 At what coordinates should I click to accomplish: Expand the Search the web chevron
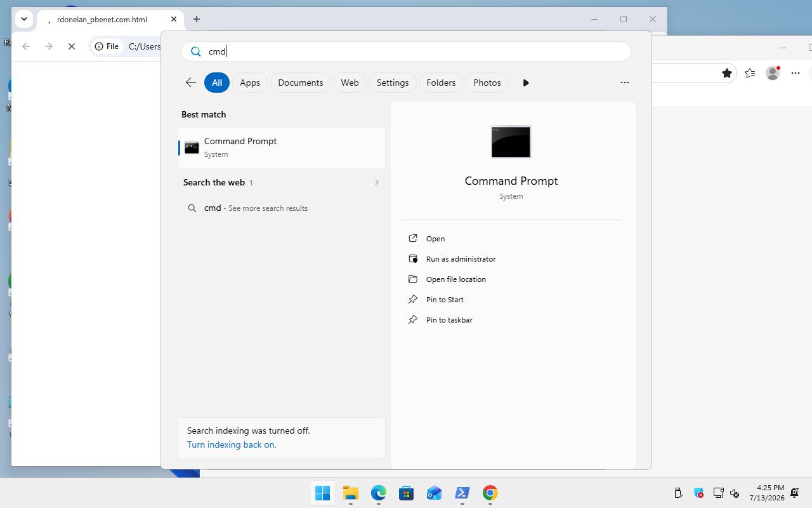pyautogui.click(x=377, y=182)
